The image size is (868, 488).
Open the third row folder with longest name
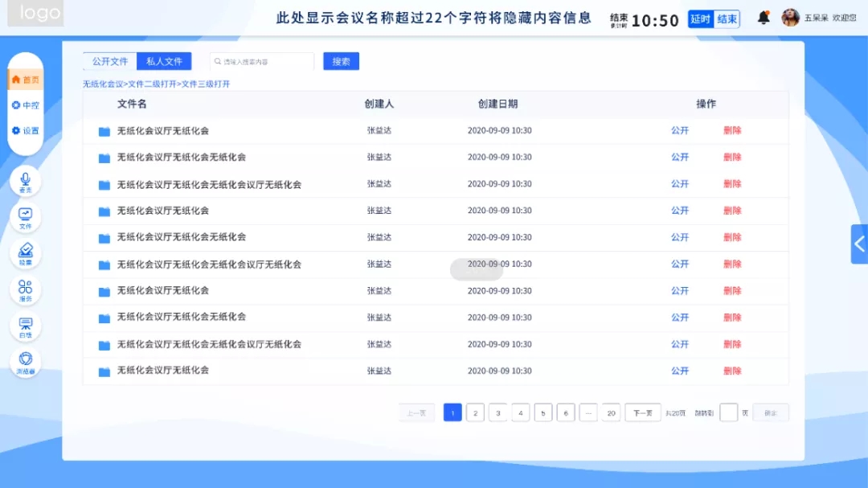(209, 184)
